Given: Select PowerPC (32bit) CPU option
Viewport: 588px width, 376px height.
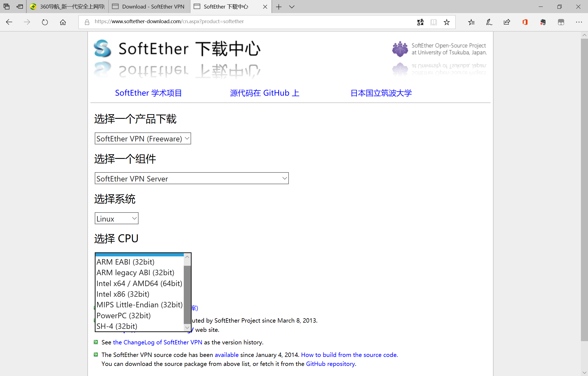Looking at the screenshot, I should (140, 316).
